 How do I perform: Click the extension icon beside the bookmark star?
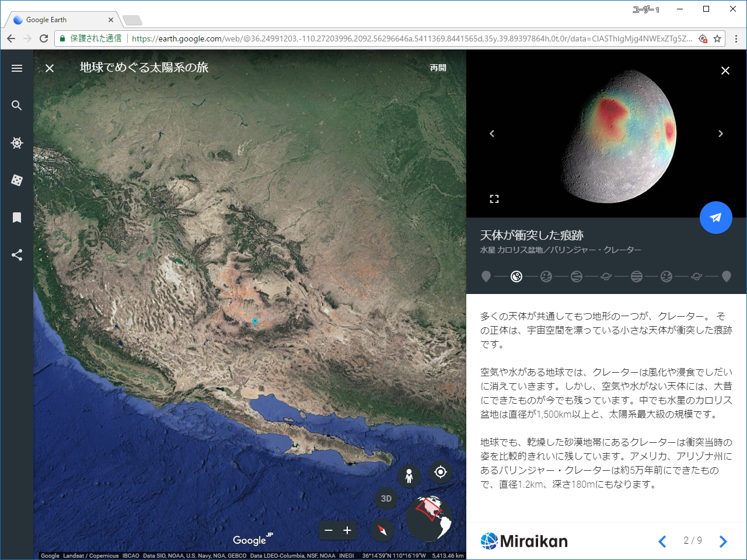pos(703,38)
